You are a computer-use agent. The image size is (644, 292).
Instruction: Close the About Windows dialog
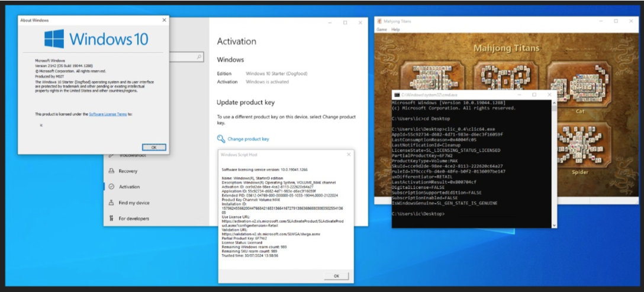click(164, 20)
